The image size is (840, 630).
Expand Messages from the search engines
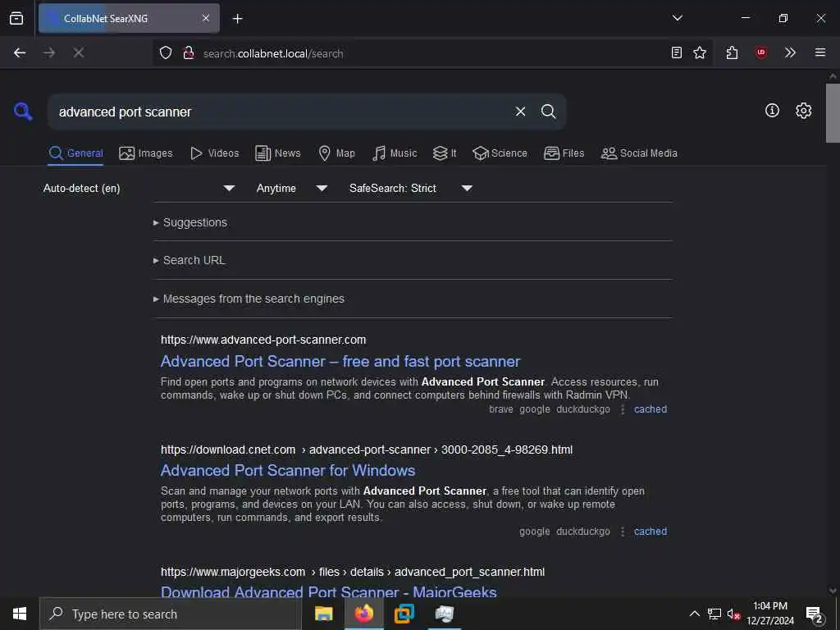249,299
